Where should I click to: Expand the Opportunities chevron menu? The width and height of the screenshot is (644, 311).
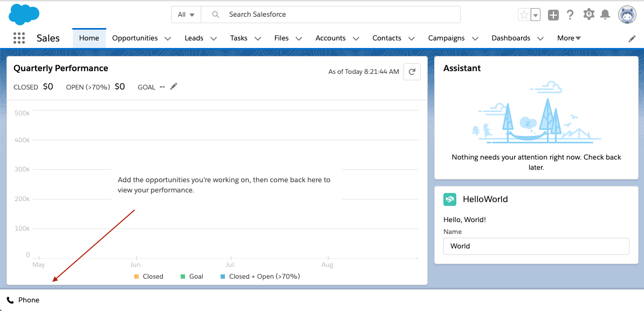click(168, 39)
